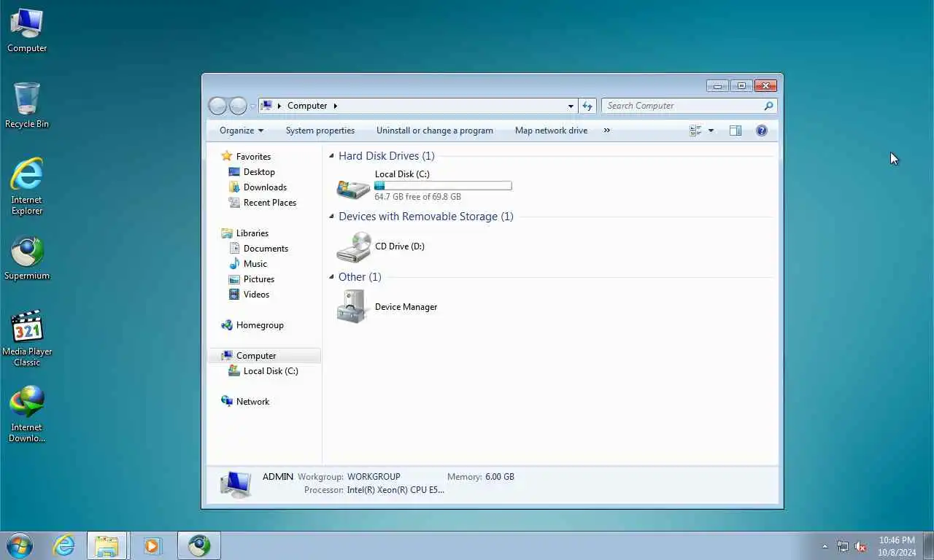Click the Windows Explorer taskbar button
The height and width of the screenshot is (560, 934).
pyautogui.click(x=107, y=545)
